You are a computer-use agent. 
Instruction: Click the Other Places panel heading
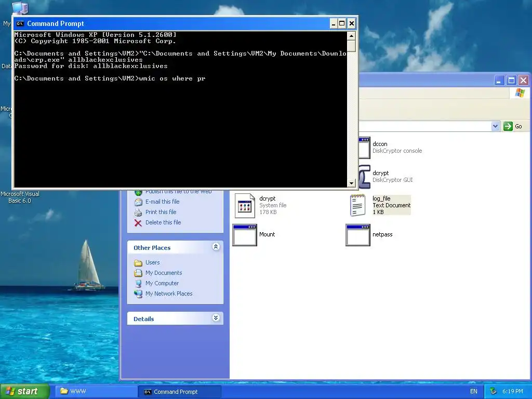[x=152, y=248]
